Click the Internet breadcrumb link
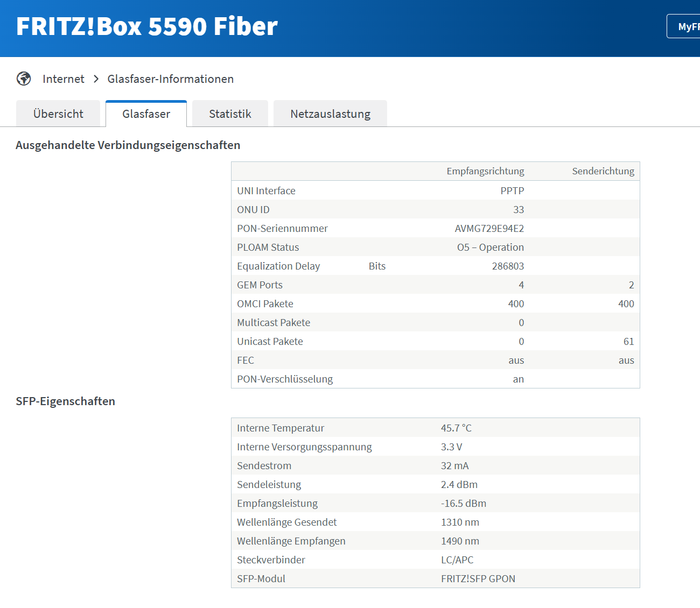Screen dimensions: 700x608 64,79
